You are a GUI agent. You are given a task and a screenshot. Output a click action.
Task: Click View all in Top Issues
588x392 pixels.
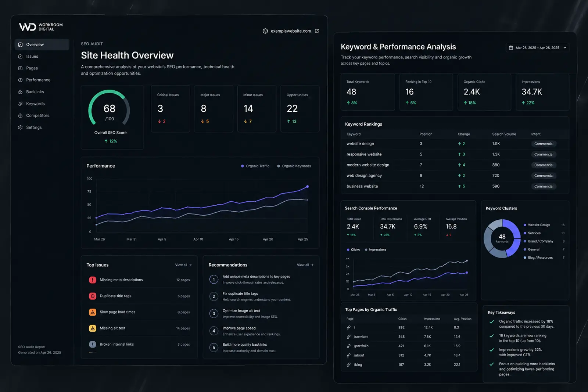[183, 265]
